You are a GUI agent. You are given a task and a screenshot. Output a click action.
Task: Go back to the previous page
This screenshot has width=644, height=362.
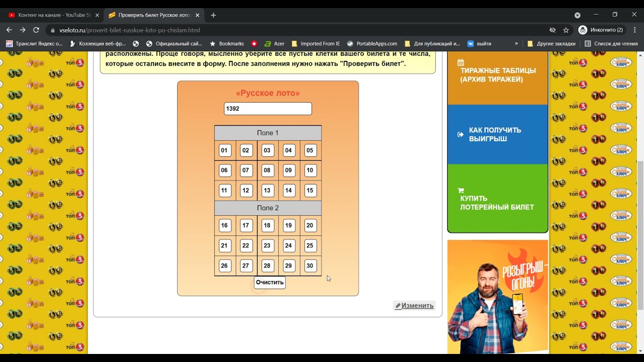(x=9, y=30)
